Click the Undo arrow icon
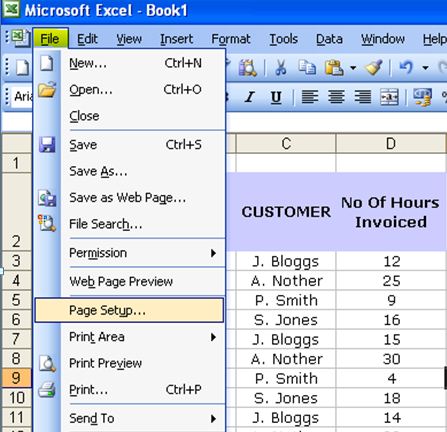Screen dimensions: 447x432 tap(406, 67)
